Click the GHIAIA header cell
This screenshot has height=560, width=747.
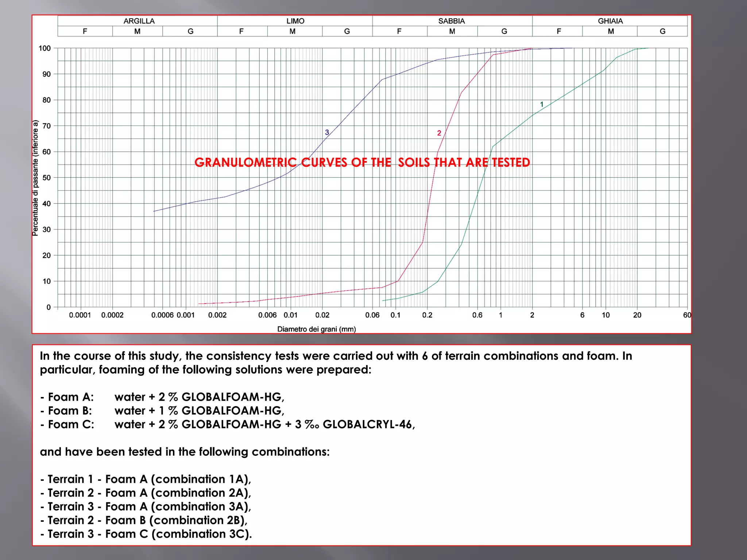tap(610, 21)
